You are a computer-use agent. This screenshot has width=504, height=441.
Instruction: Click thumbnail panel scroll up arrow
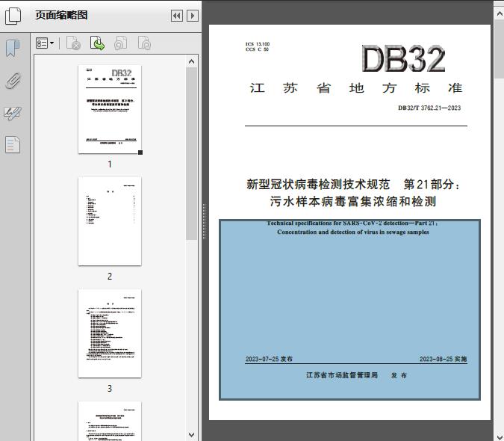pos(192,61)
